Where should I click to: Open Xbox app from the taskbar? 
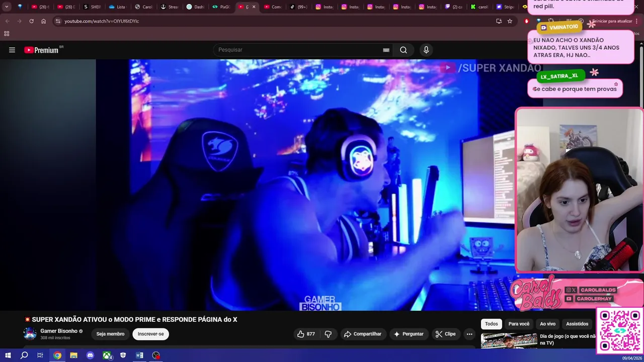[107, 355]
